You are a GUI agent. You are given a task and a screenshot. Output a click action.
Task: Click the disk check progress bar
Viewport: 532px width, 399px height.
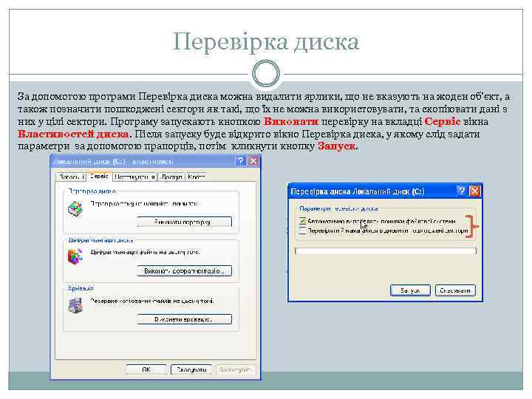click(x=386, y=250)
